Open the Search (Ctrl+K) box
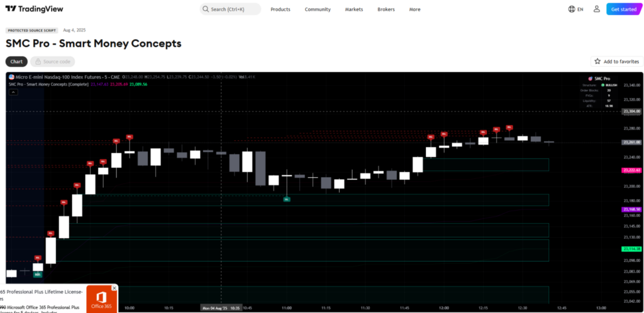644x313 pixels. [x=230, y=9]
